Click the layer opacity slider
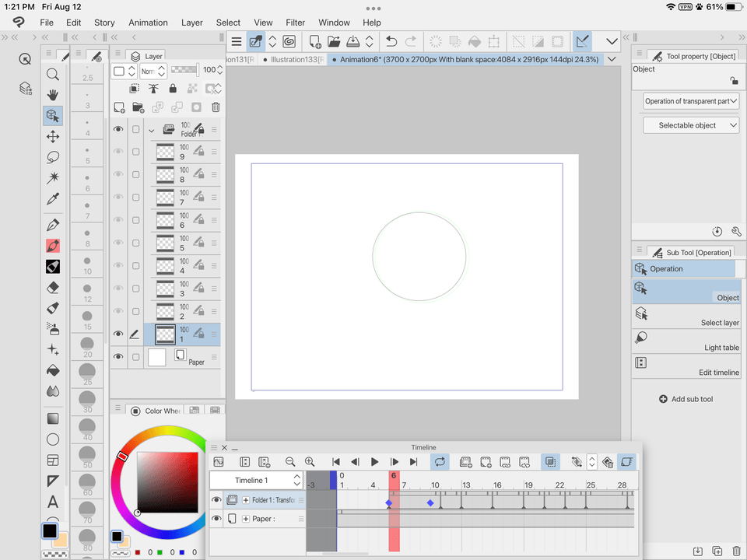Screen dimensions: 747x560 [184, 70]
